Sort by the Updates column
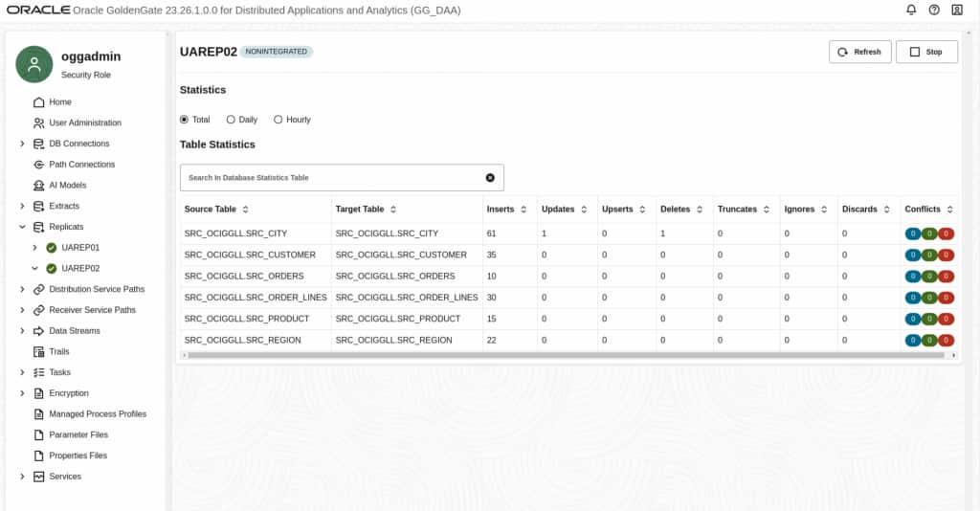The height and width of the screenshot is (511, 980). tap(584, 210)
